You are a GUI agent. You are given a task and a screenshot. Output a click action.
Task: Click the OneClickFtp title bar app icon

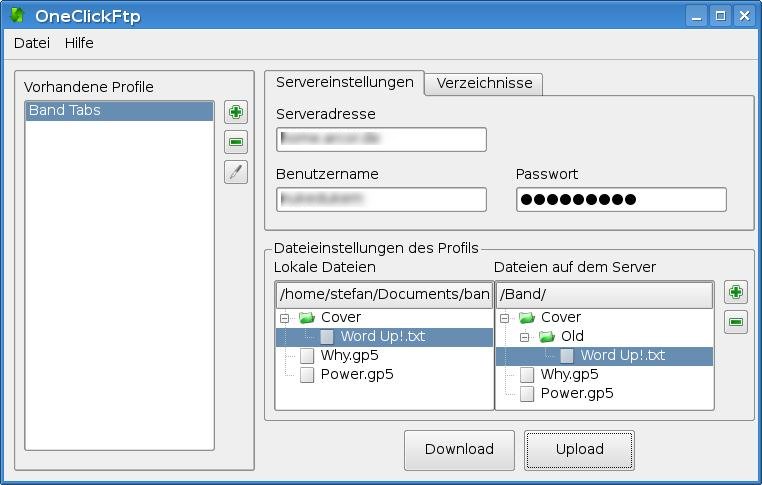point(17,15)
